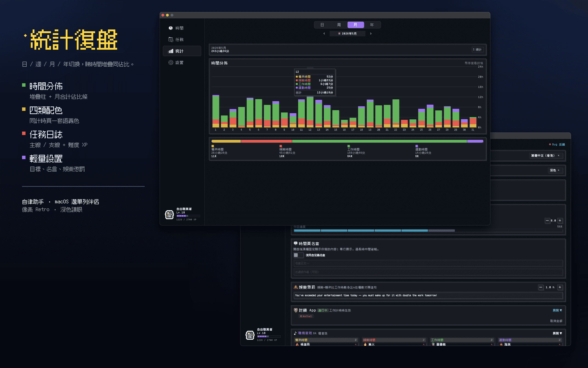Open the 繁體中文（香港）language dropdown

pyautogui.click(x=546, y=155)
